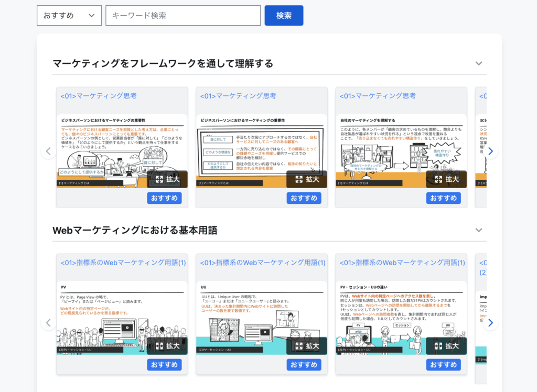Toggle おすすめ on the UU card
Viewport: 537px width, 392px height.
tap(304, 365)
